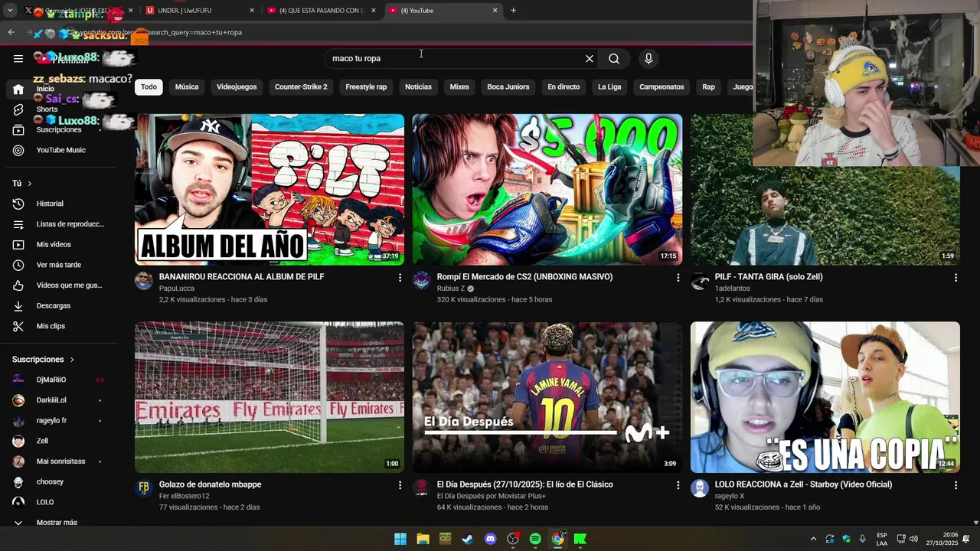
Task: Open File Explorer from taskbar
Action: 423,539
